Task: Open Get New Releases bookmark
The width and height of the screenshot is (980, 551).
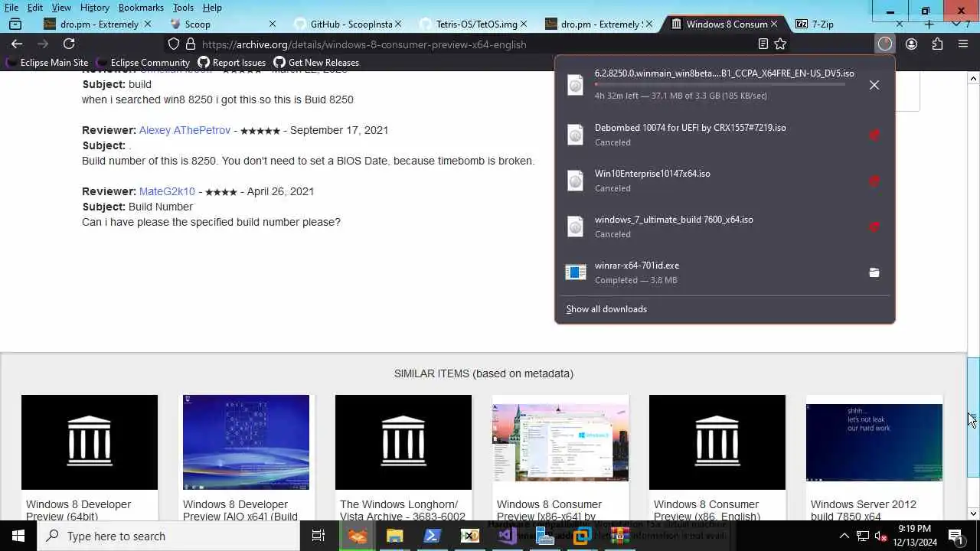Action: pyautogui.click(x=316, y=63)
